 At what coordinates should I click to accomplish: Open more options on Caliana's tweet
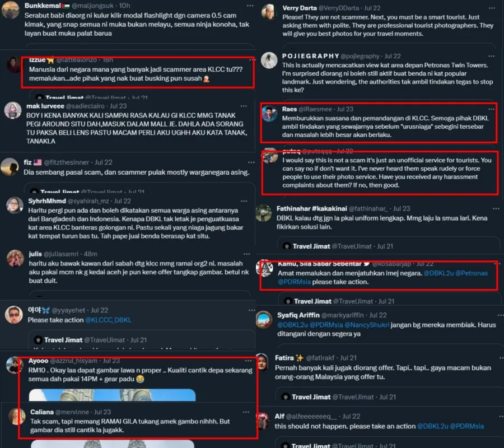(246, 412)
